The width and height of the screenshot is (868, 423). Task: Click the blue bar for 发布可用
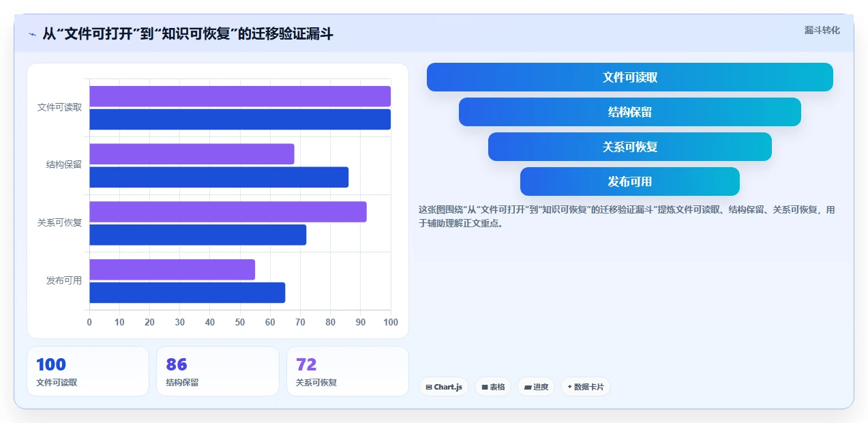(187, 293)
